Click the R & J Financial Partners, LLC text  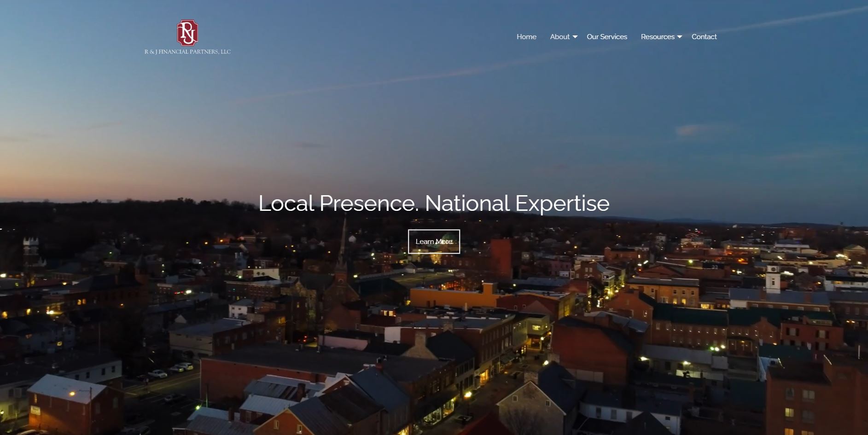point(187,52)
